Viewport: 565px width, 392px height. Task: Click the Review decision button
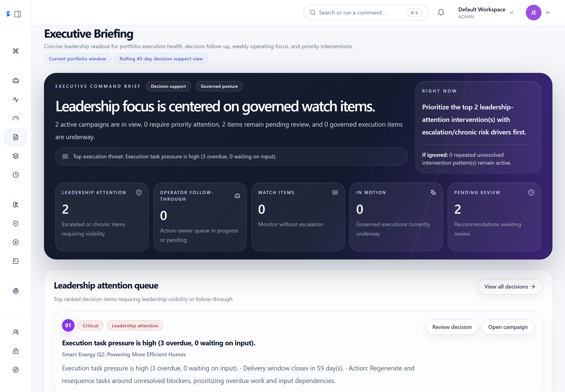tap(452, 327)
